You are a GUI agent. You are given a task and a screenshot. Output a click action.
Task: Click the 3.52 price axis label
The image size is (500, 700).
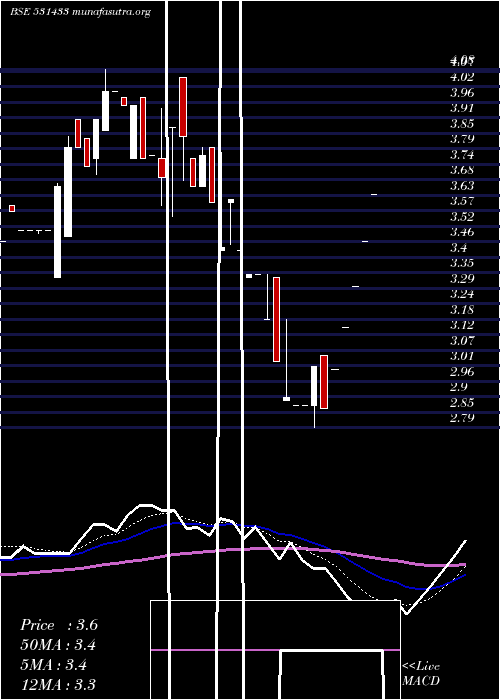point(462,217)
